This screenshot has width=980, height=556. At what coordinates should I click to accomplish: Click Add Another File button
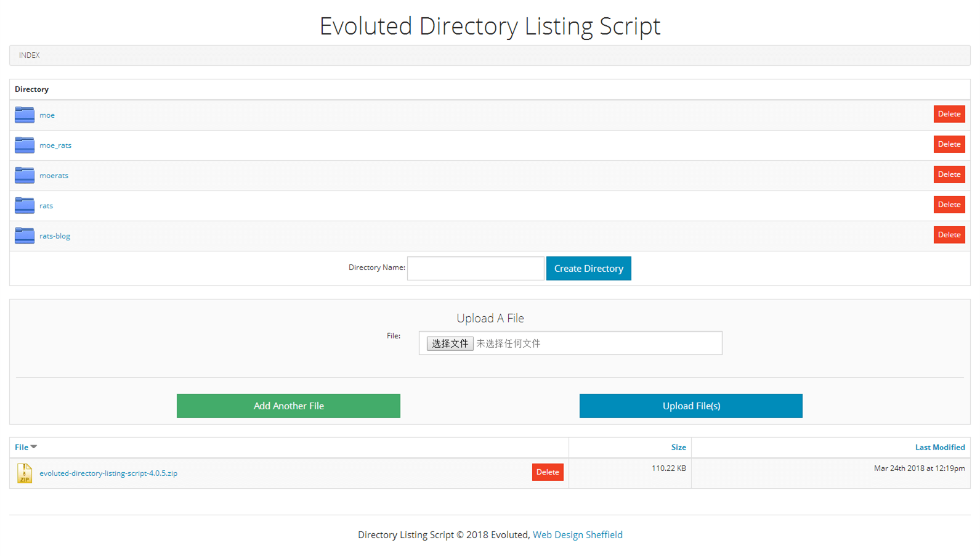(288, 406)
